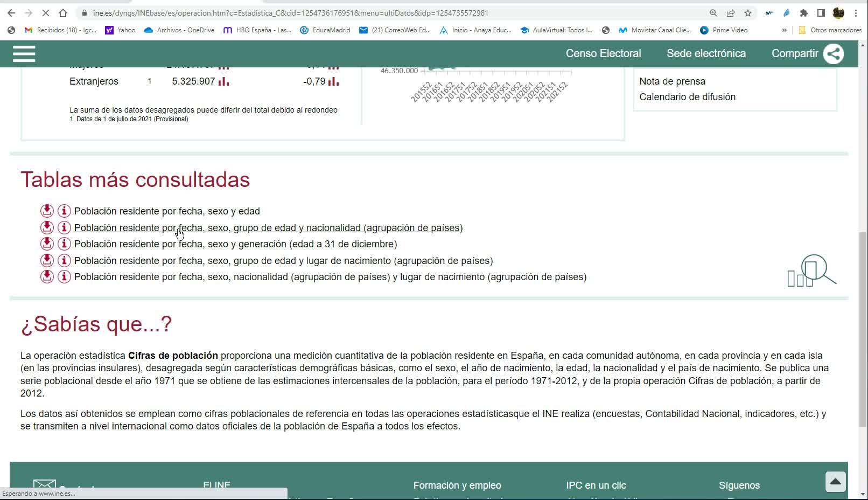The width and height of the screenshot is (868, 500).
Task: Open the INE hamburger menu
Action: tap(24, 53)
